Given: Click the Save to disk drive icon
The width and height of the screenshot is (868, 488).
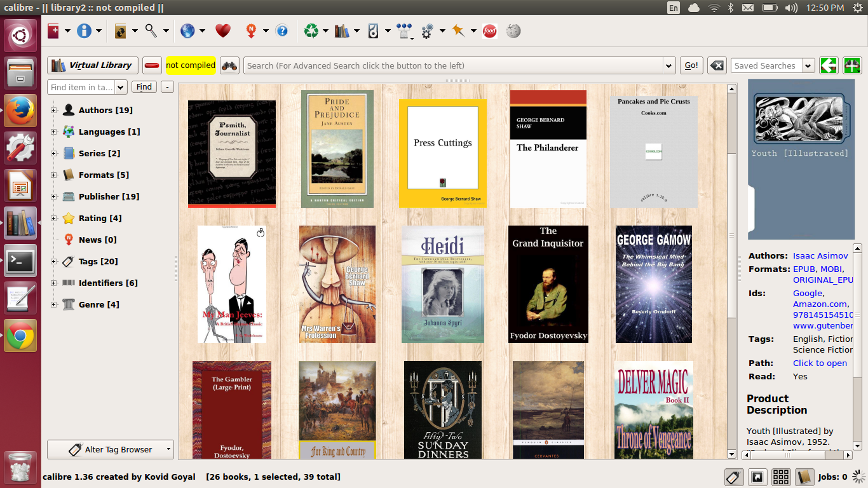Looking at the screenshot, I should pyautogui.click(x=373, y=30).
